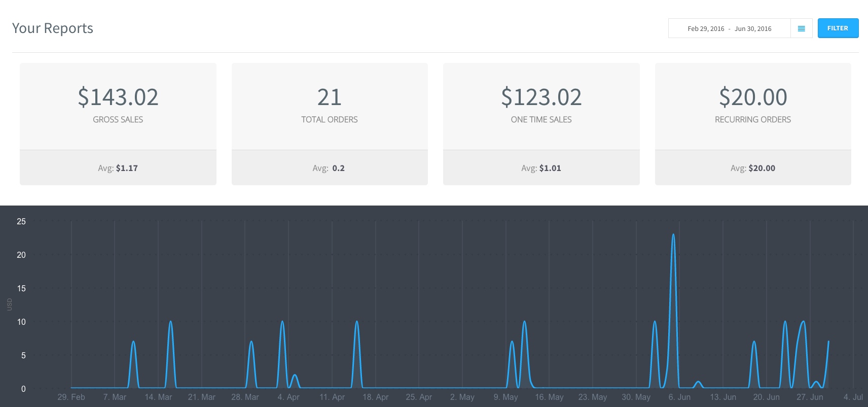Click the One Time Sales average $1.01 footer

tap(541, 168)
